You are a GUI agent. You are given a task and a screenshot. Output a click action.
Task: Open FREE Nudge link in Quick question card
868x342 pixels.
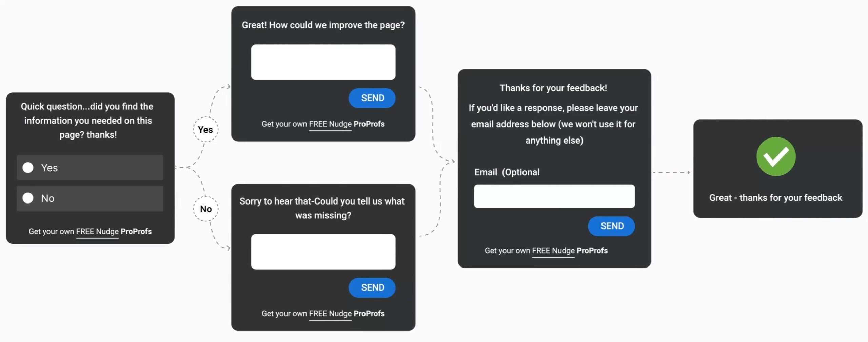(x=97, y=232)
